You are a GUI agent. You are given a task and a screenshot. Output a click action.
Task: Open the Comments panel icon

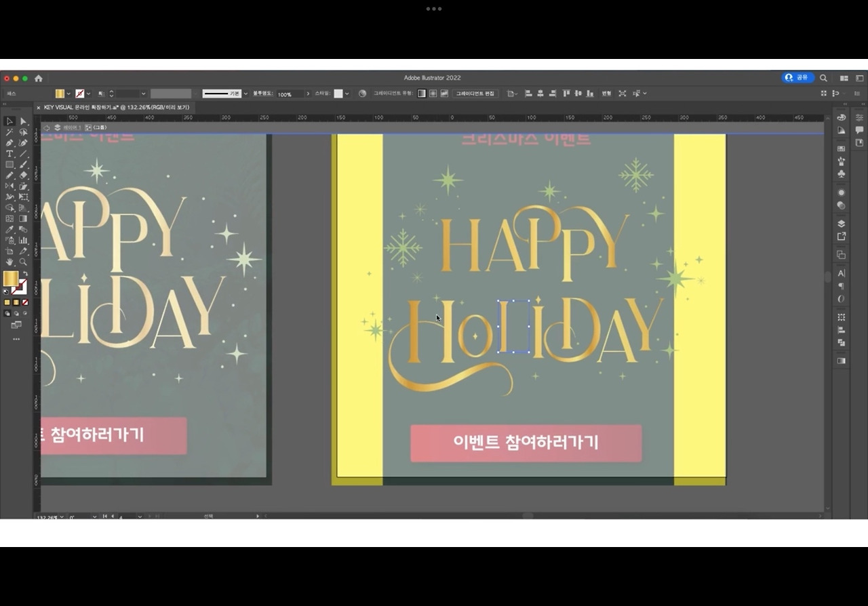click(x=859, y=129)
